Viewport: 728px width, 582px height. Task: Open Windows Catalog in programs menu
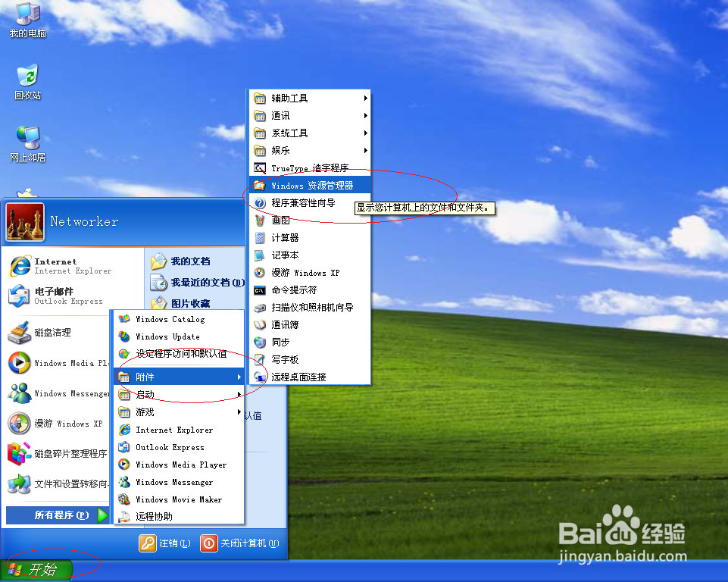(180, 319)
